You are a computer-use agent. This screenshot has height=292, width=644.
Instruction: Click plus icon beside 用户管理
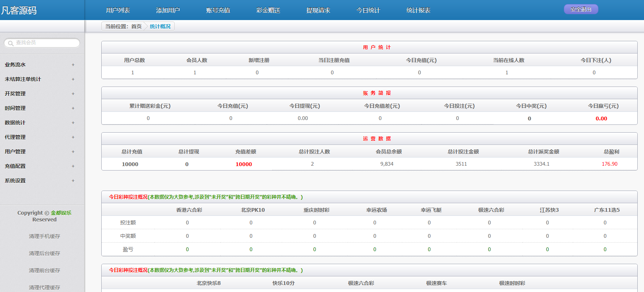tap(73, 152)
